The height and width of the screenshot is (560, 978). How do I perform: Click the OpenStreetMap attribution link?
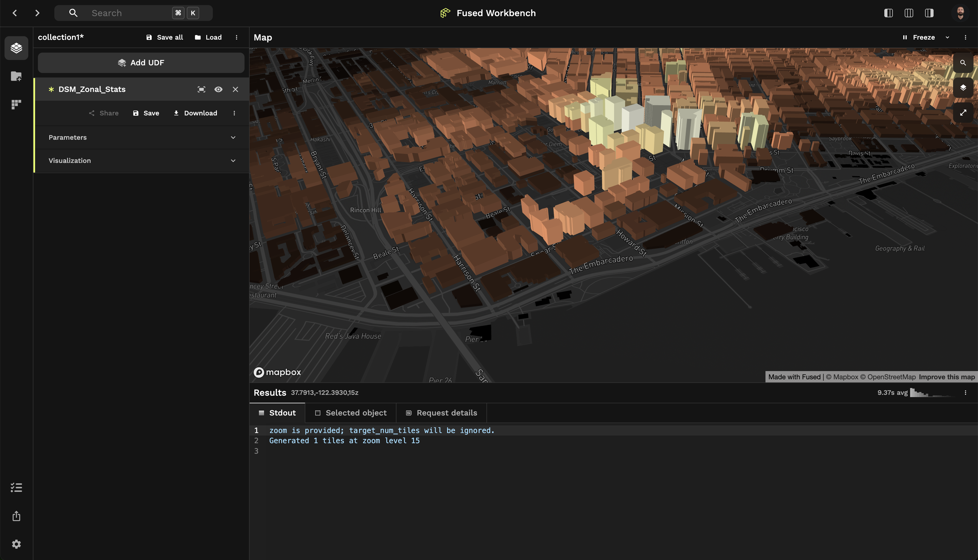(x=888, y=377)
